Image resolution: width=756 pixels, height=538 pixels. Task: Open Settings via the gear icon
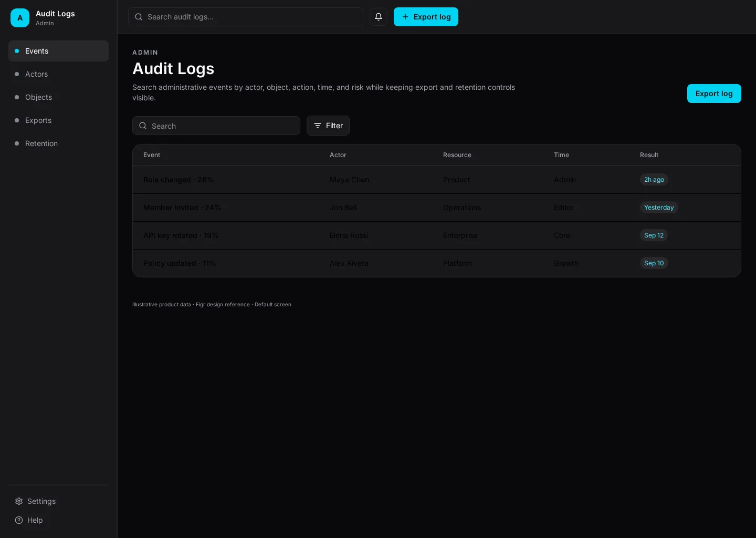(x=19, y=501)
